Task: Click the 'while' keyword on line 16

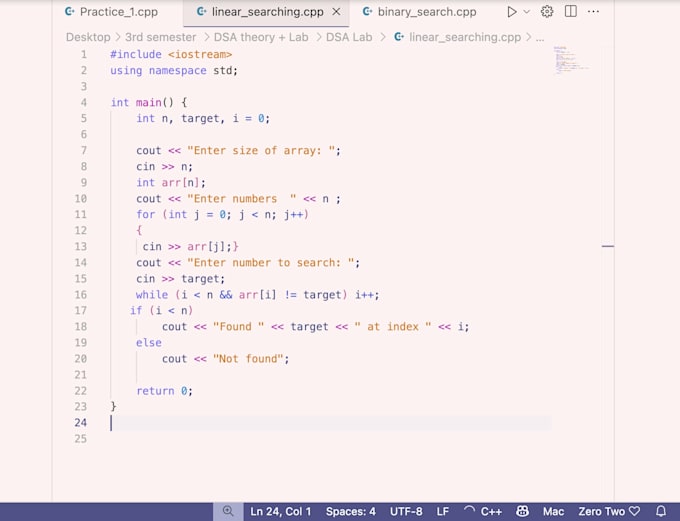Action: point(152,295)
